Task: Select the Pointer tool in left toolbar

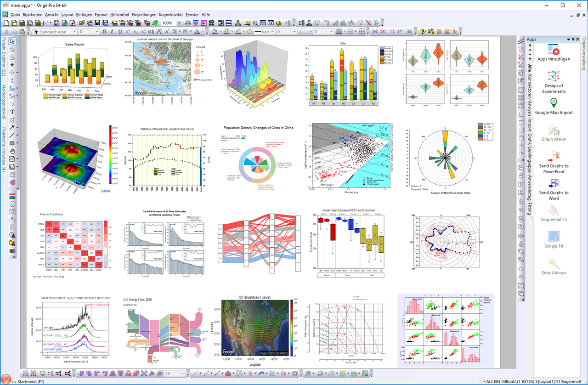Action: pyautogui.click(x=12, y=42)
